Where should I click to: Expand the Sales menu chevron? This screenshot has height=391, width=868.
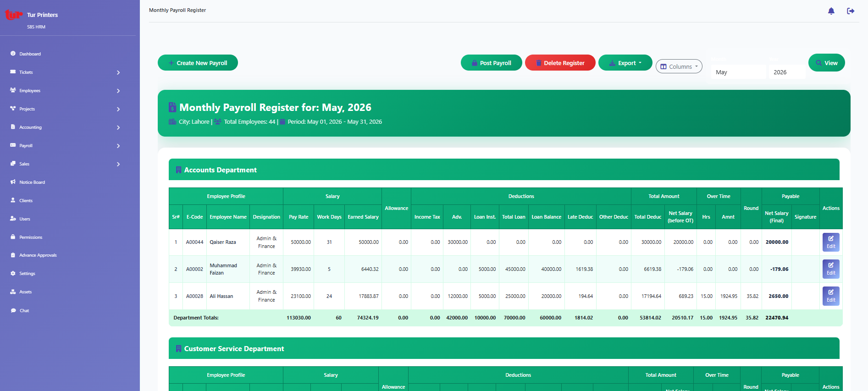(x=118, y=164)
